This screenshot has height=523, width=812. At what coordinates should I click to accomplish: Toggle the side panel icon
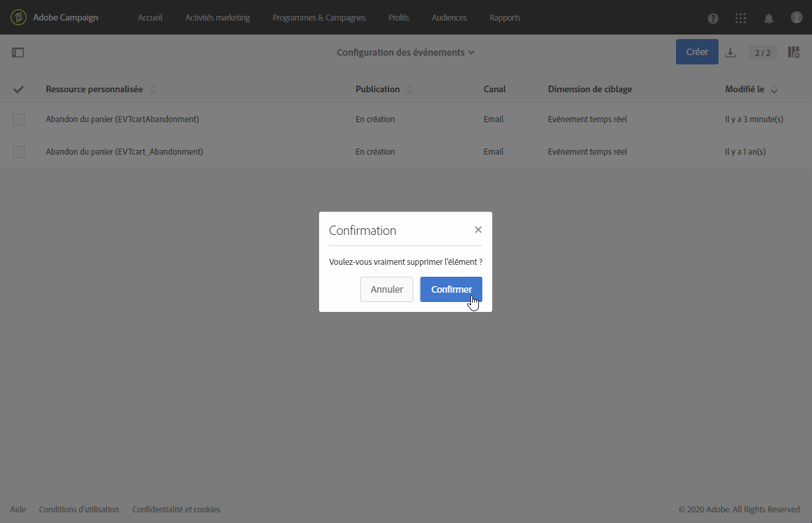(18, 52)
